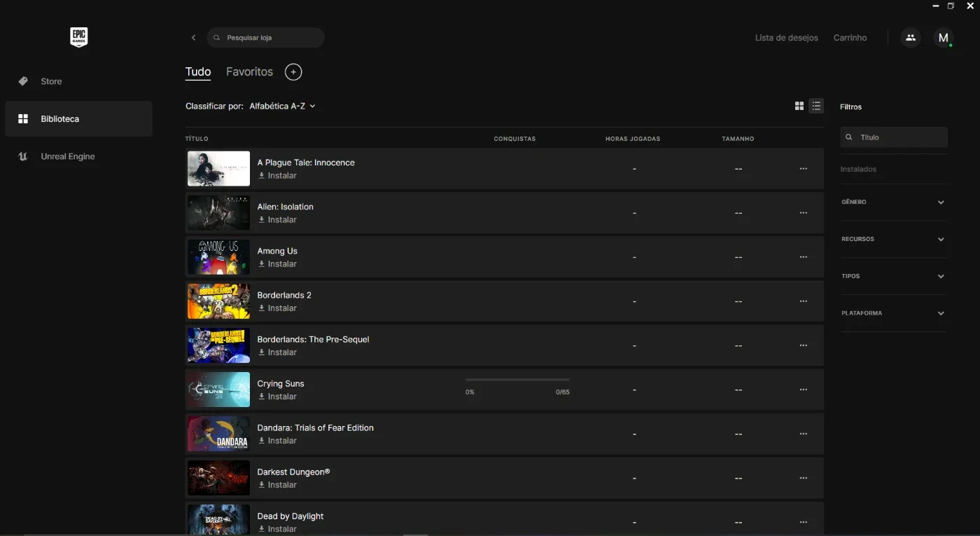Open the Biblioteca sidebar section
The height and width of the screenshot is (536, 980).
coord(78,119)
